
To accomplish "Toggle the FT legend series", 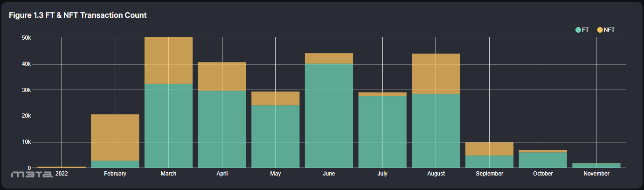I will [x=582, y=30].
